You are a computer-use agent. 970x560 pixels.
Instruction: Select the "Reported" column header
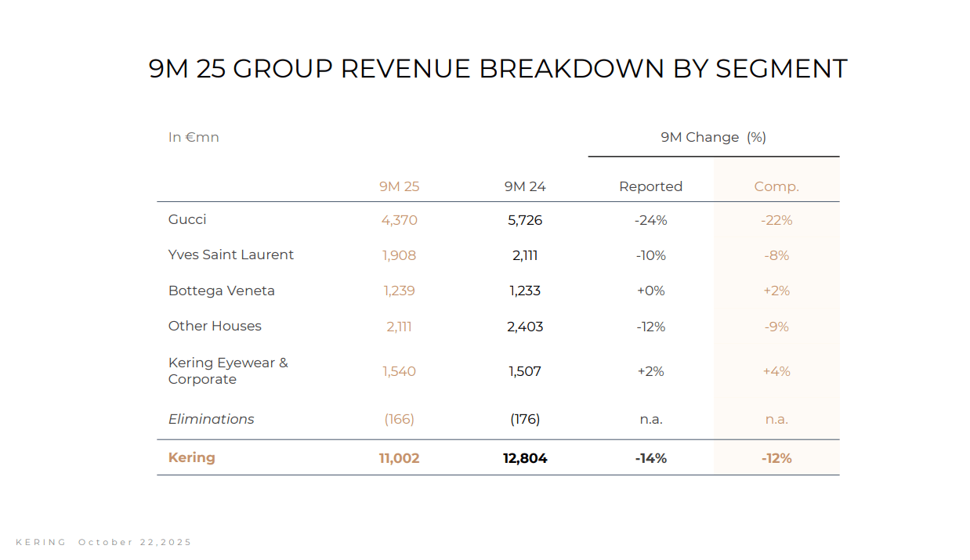point(650,186)
